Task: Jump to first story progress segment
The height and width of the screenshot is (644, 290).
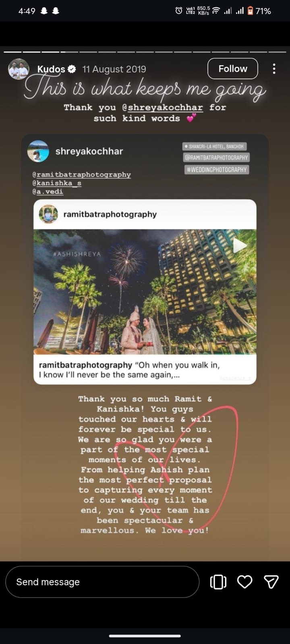Action: coord(12,52)
